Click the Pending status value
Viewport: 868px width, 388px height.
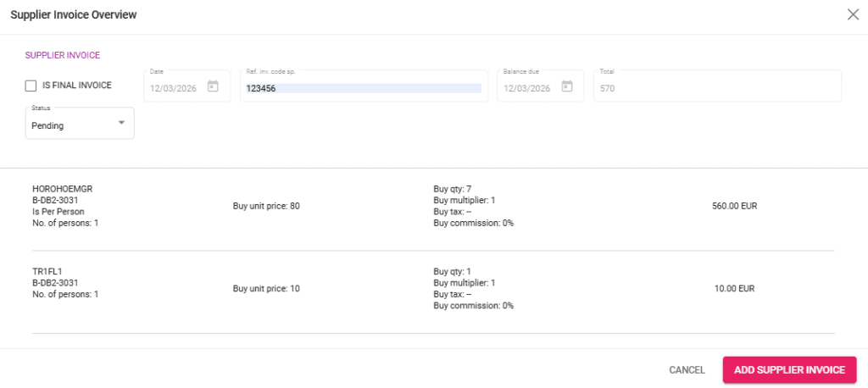tap(48, 125)
